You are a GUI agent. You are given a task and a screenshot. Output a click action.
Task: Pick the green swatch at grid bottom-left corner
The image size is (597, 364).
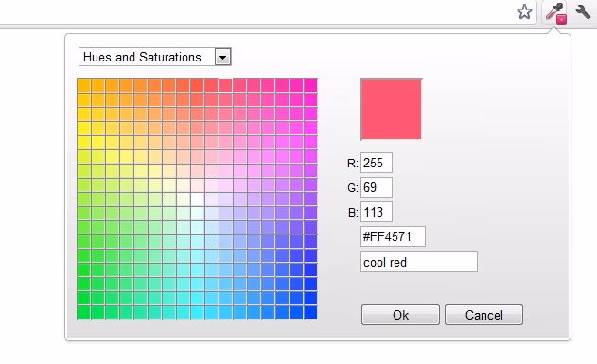click(x=84, y=312)
